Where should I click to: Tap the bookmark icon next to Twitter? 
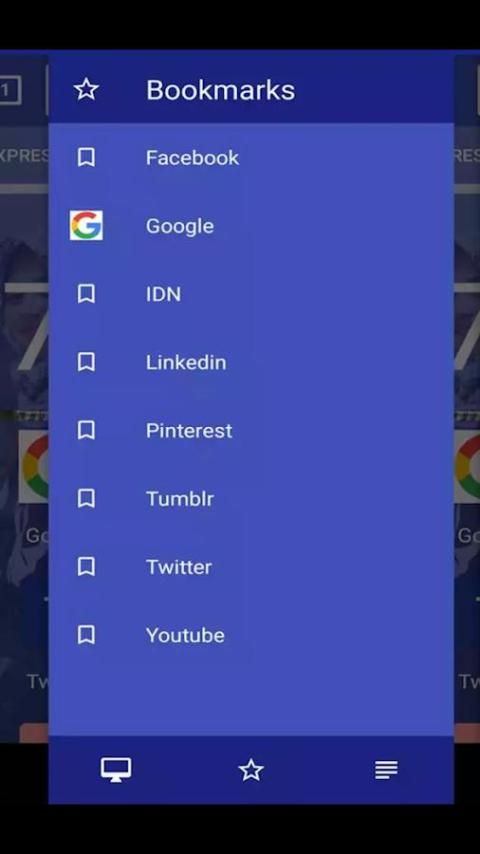86,566
